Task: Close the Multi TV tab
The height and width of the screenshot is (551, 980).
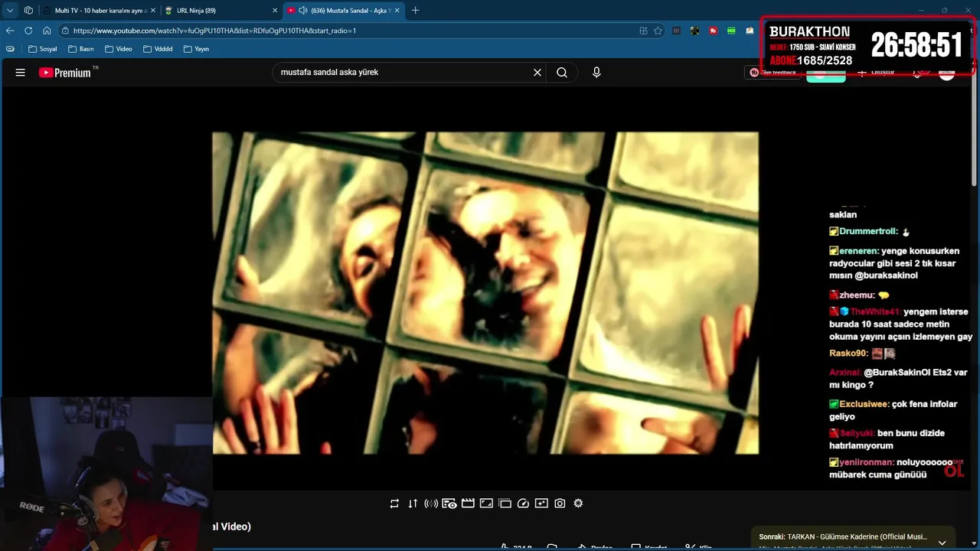Action: [152, 10]
